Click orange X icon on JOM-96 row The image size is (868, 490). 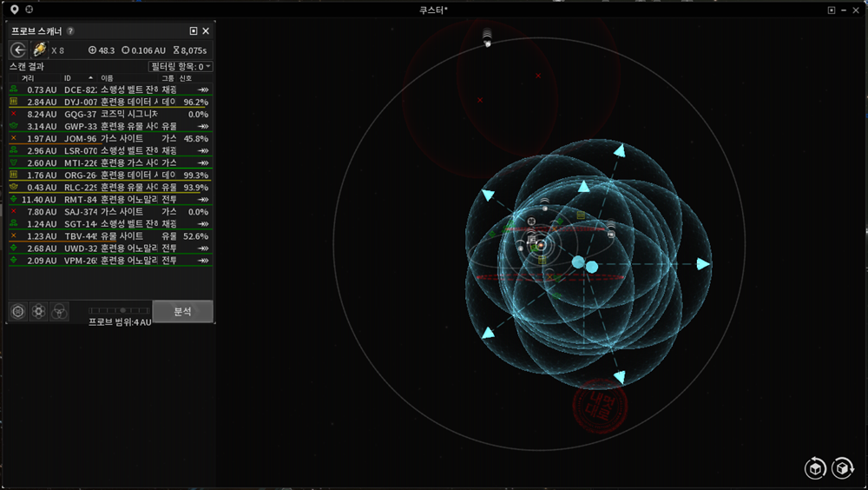tap(14, 138)
